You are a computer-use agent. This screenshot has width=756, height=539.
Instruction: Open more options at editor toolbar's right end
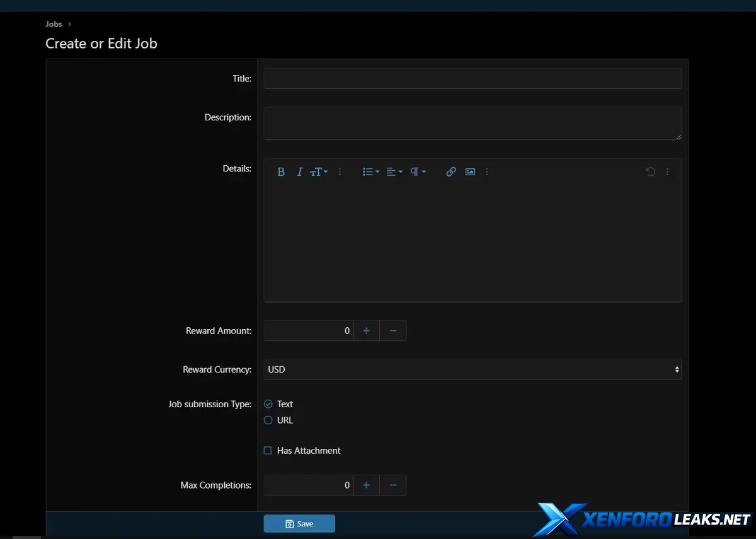point(667,172)
